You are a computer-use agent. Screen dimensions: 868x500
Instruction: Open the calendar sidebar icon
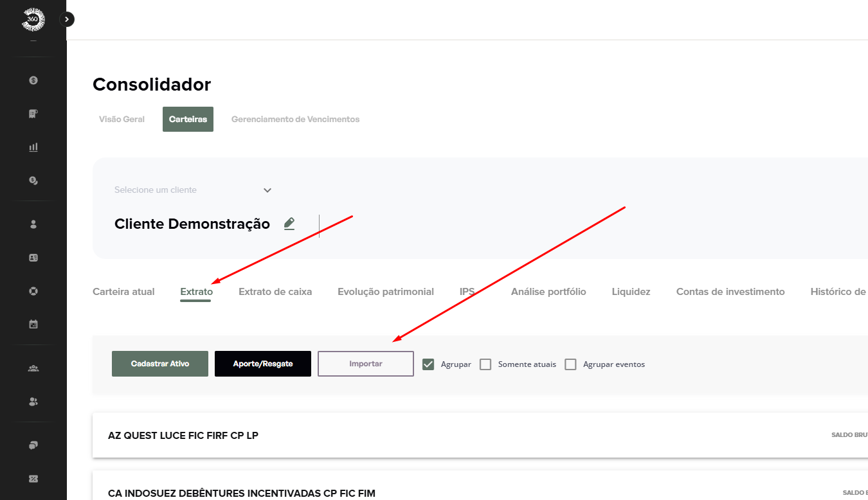(x=33, y=325)
